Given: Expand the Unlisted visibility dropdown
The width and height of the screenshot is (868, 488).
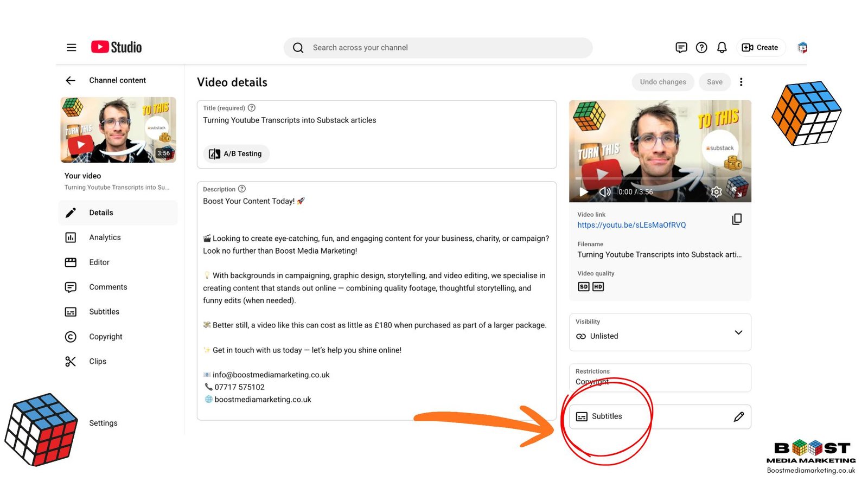Looking at the screenshot, I should click(738, 332).
